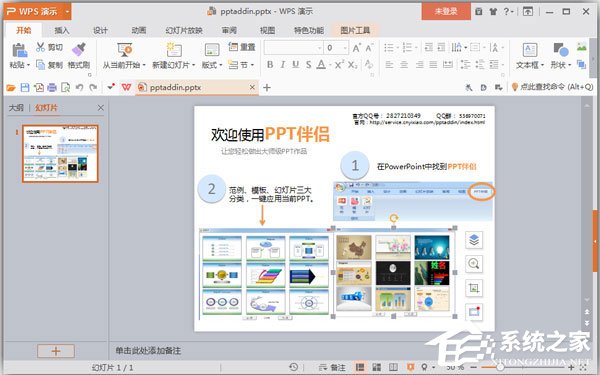Click the bulleted list icon

click(x=389, y=47)
